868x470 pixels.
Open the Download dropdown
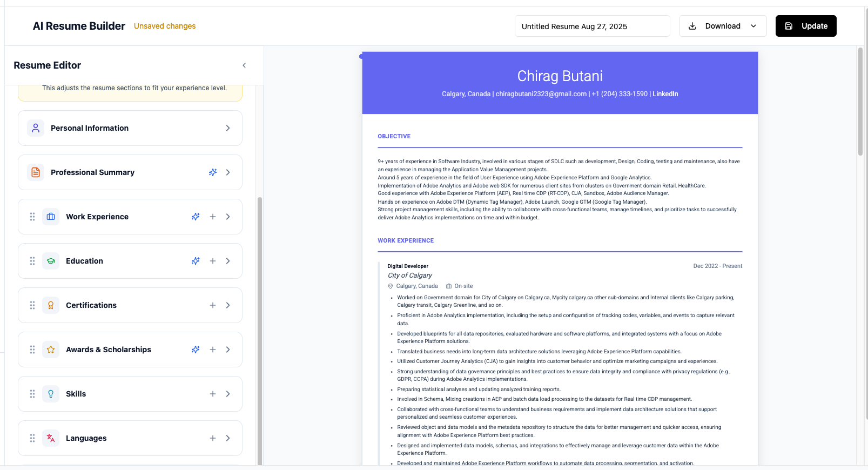click(723, 26)
